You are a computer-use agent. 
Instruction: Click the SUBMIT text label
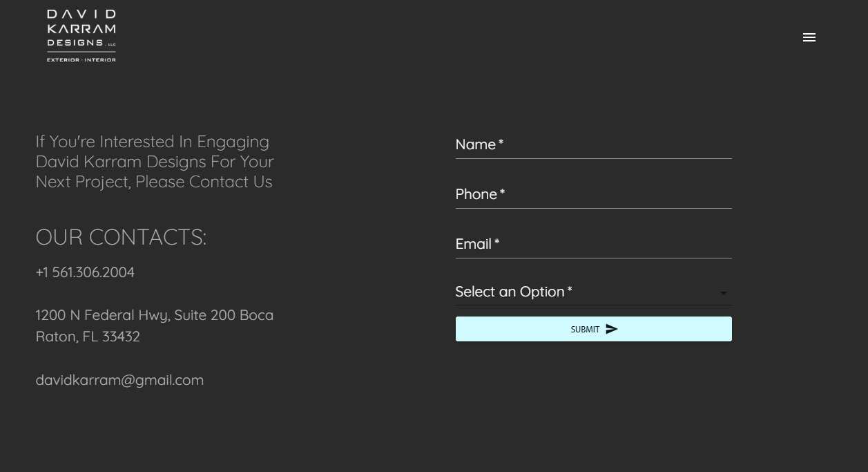(x=585, y=330)
